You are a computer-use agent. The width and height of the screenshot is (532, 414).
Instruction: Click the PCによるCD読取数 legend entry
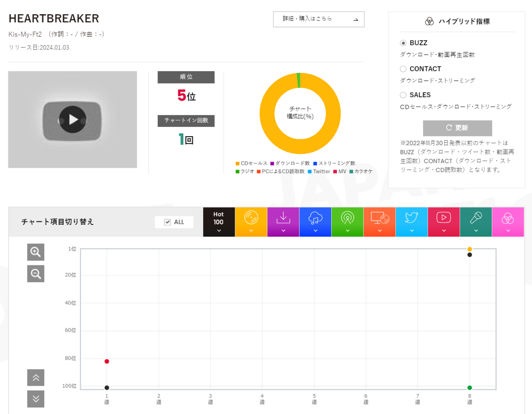point(281,171)
